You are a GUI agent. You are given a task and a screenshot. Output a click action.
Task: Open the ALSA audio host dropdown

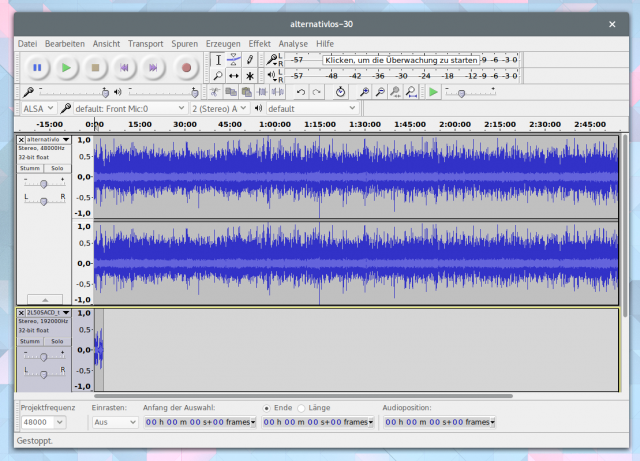tap(38, 109)
